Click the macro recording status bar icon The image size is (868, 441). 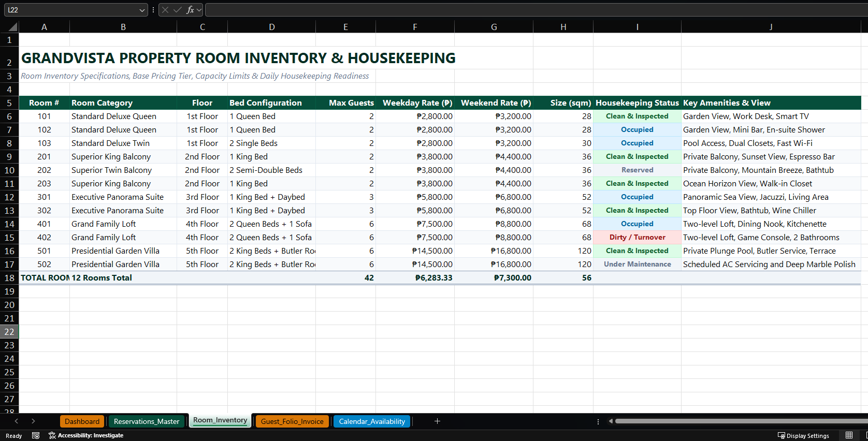[x=36, y=436]
